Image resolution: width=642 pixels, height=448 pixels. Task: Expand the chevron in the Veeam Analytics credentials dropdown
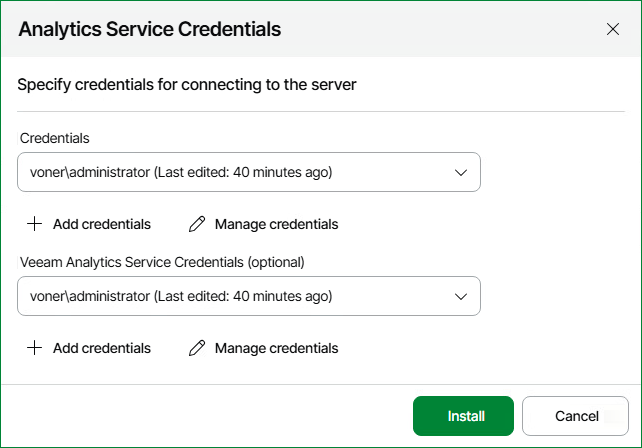pyautogui.click(x=461, y=296)
